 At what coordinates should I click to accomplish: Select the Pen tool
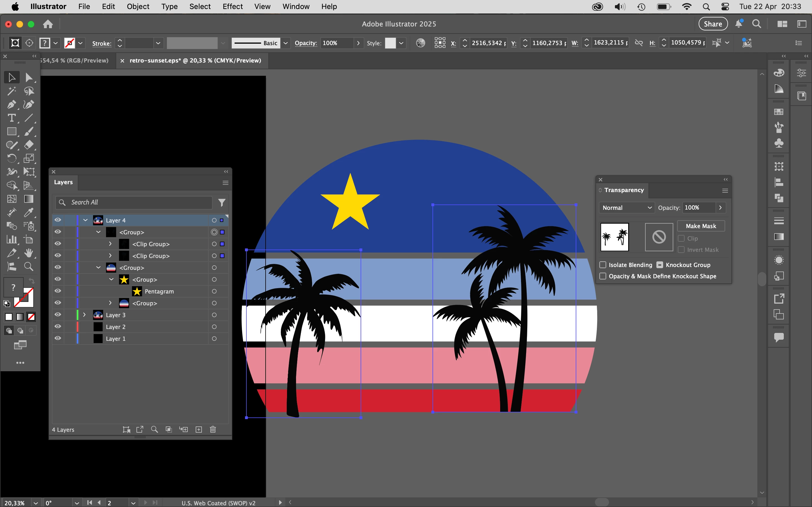pyautogui.click(x=11, y=104)
